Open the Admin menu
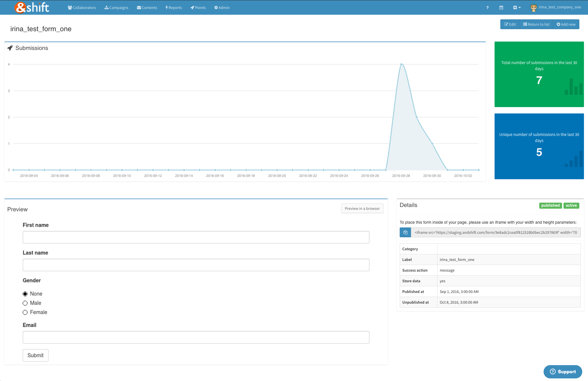 pyautogui.click(x=222, y=8)
